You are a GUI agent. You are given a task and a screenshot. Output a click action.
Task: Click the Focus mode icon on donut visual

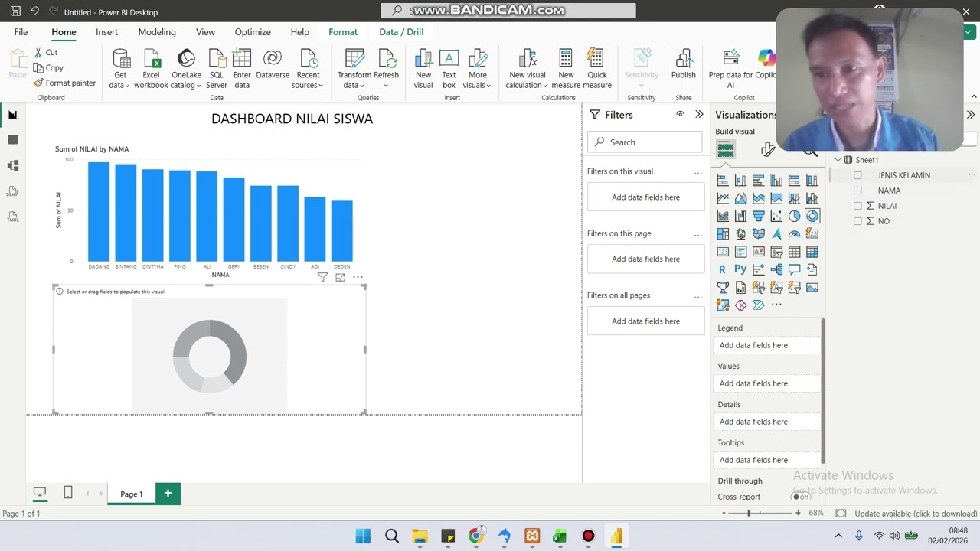340,277
